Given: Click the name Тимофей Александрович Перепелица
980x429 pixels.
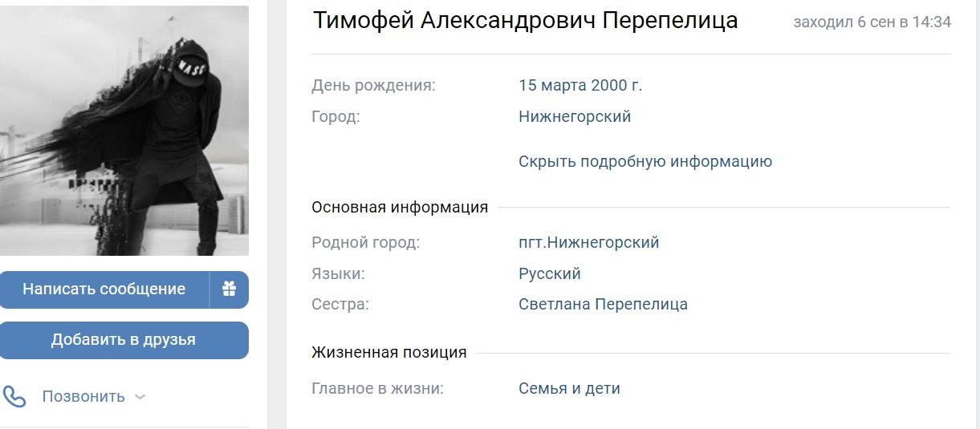Looking at the screenshot, I should (525, 21).
